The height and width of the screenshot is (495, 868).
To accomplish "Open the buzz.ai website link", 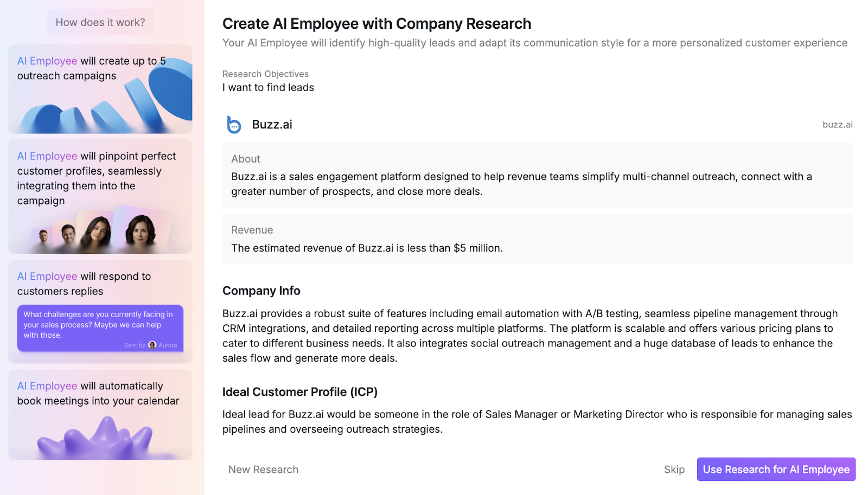I will coord(837,125).
